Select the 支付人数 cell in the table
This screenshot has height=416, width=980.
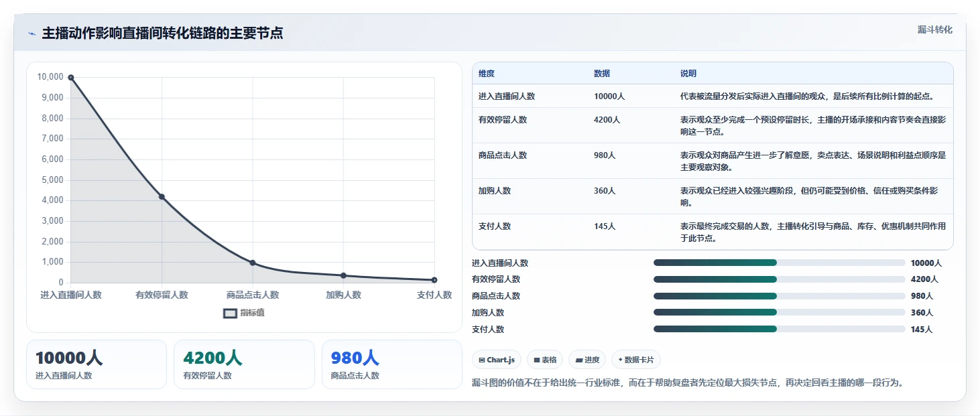495,226
